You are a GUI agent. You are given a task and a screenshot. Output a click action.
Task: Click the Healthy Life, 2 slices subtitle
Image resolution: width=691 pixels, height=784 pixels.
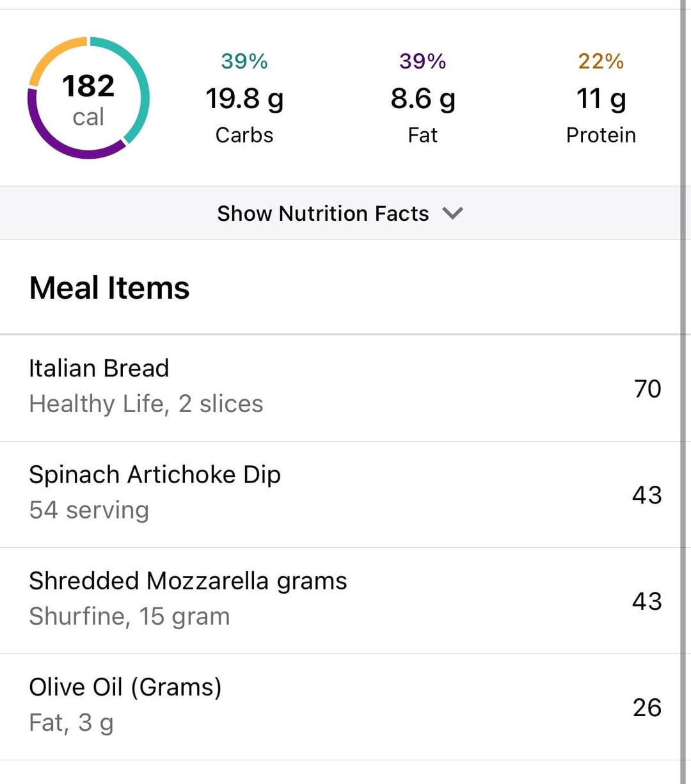click(146, 404)
